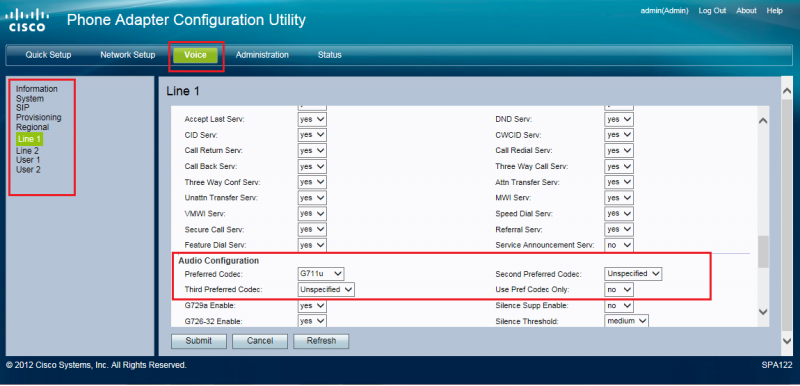Viewport: 800px width, 386px height.
Task: Open System in the sidebar
Action: pos(30,99)
